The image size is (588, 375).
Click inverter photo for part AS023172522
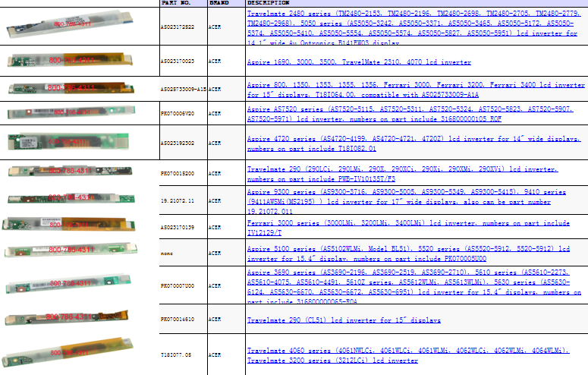point(70,24)
